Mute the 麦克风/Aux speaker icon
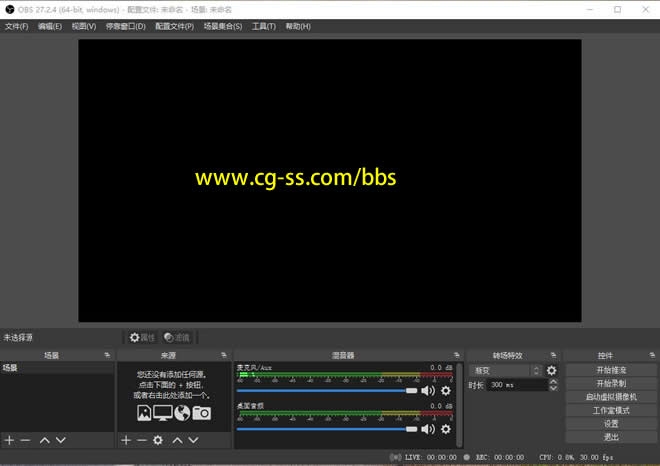 tap(428, 391)
